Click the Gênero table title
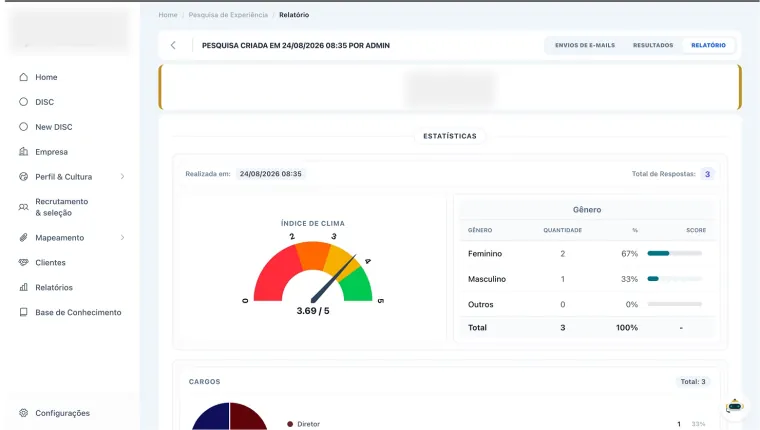The width and height of the screenshot is (760, 430). (587, 209)
